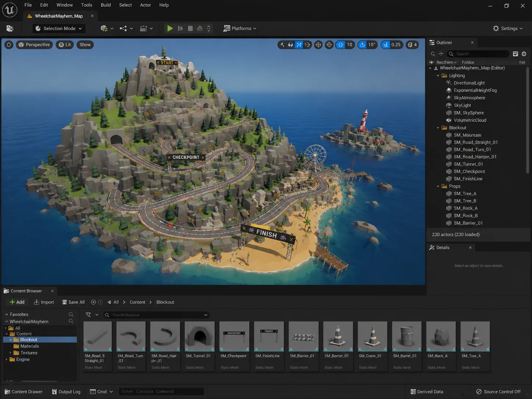Open Outliner settings gear icon
This screenshot has height=399, width=532.
click(x=524, y=54)
